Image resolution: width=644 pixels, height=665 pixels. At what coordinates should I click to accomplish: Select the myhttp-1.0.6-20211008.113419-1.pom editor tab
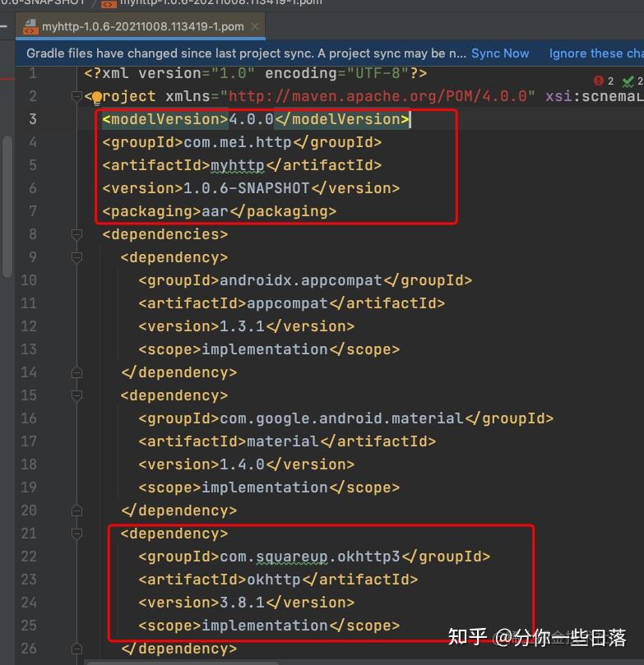click(x=141, y=26)
